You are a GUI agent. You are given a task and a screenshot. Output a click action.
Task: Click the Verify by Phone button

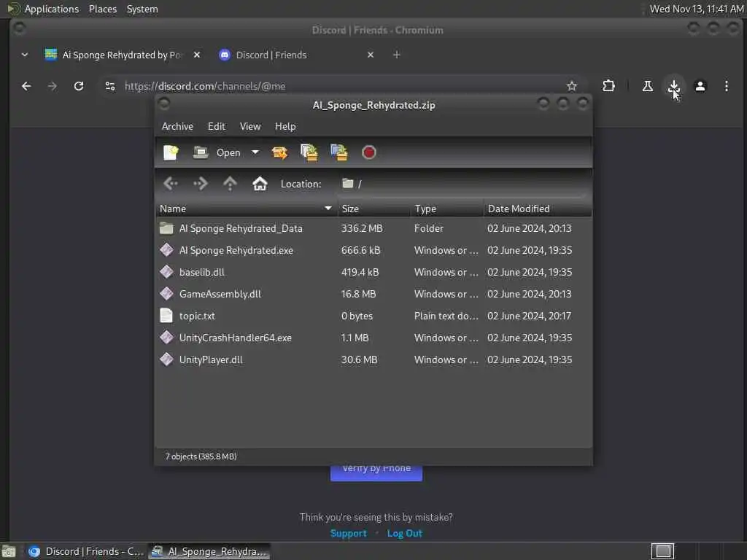(376, 472)
